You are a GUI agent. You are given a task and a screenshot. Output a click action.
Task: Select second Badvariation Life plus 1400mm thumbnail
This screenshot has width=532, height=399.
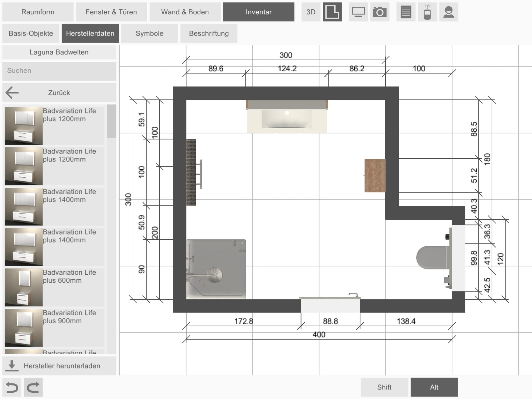pos(24,247)
